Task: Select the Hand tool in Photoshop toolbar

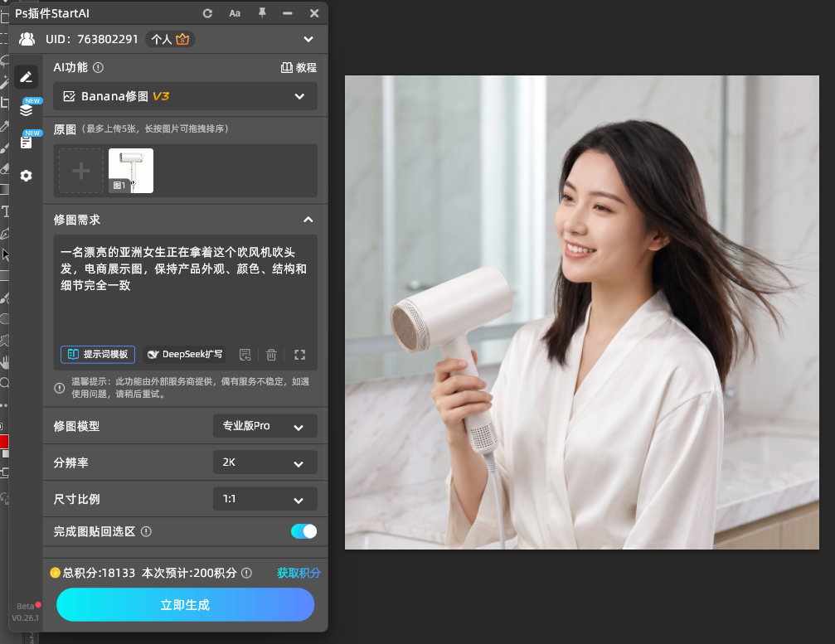Action: (x=4, y=362)
